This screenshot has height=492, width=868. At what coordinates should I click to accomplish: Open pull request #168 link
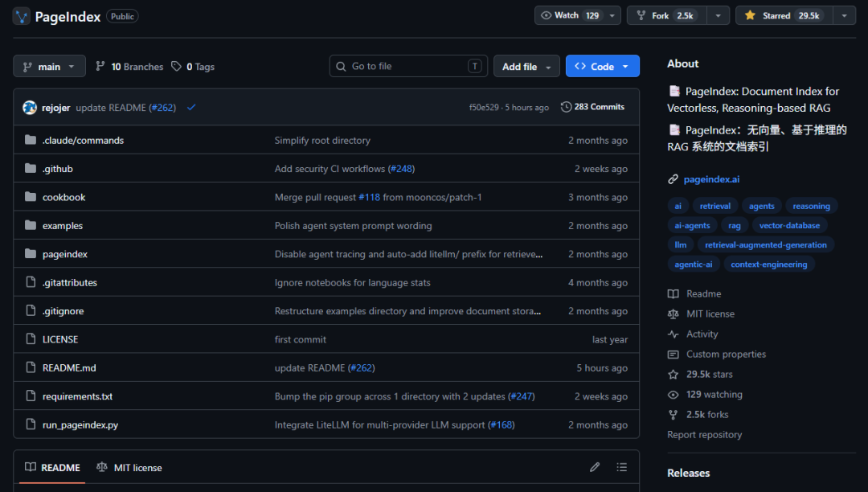coord(501,424)
